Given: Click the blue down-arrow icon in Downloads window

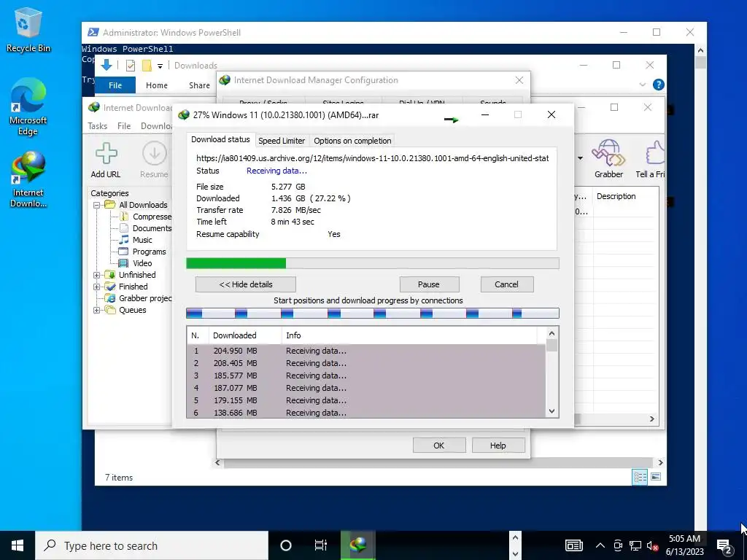Looking at the screenshot, I should (107, 65).
